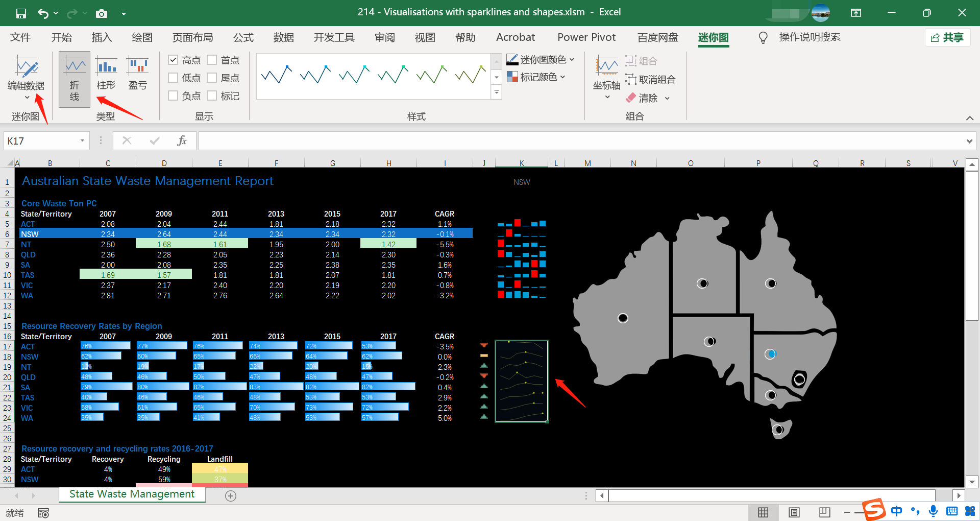Click the 清除 clear sparklines button
The width and height of the screenshot is (980, 521).
click(x=643, y=98)
